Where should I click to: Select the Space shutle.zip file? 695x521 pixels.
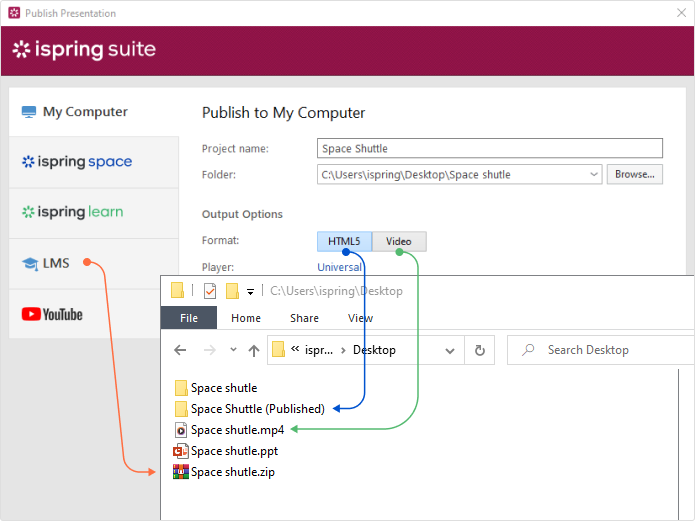click(224, 472)
